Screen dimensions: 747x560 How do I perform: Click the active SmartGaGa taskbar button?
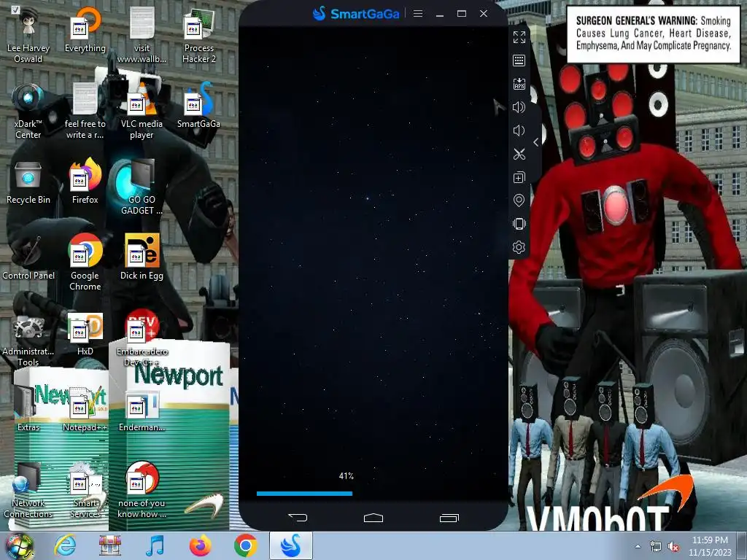tap(291, 545)
